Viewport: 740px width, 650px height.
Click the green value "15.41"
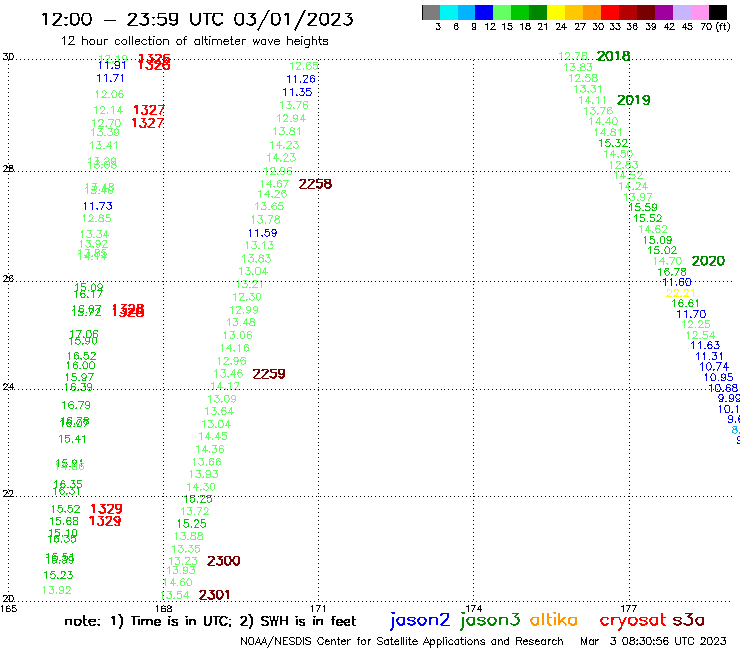tap(72, 439)
